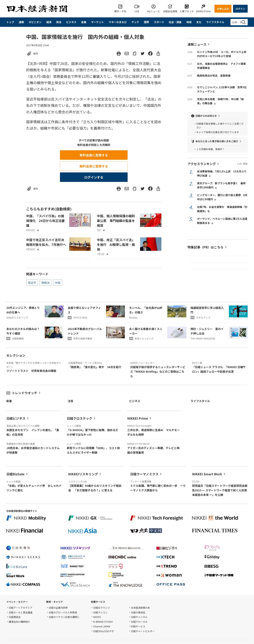Select テック in navigation bar
The width and height of the screenshot is (254, 644).
(135, 22)
